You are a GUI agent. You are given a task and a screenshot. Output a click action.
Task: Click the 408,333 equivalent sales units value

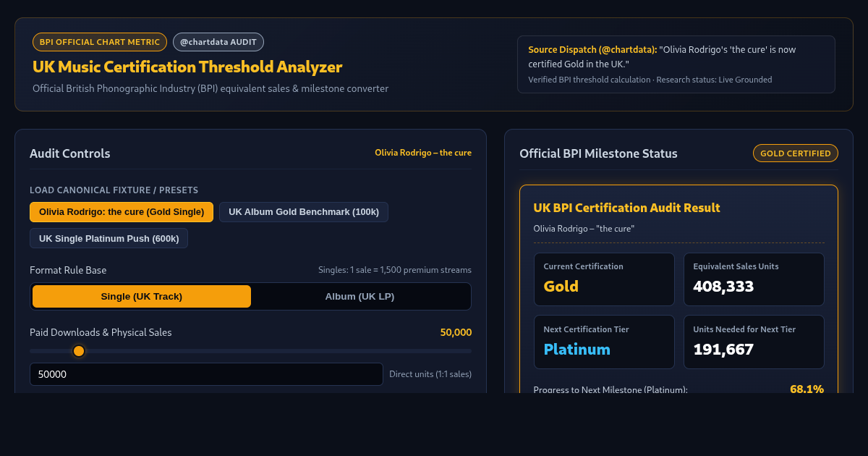coord(723,286)
